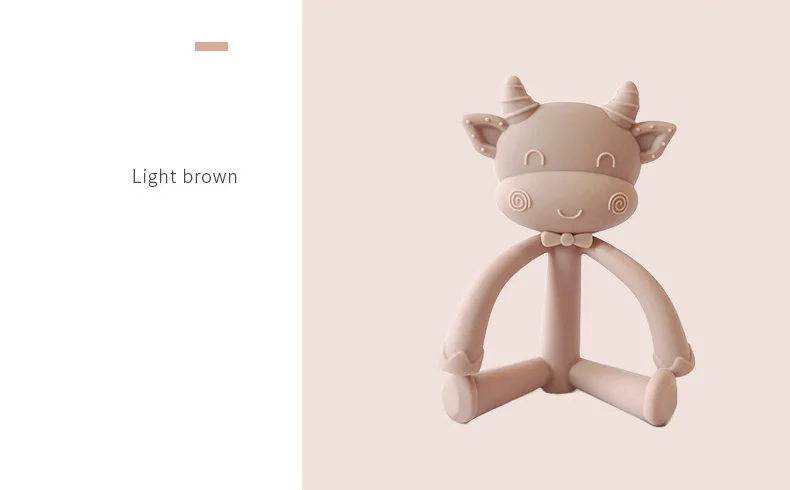Click the cow's left dotted ear

pos(484,134)
